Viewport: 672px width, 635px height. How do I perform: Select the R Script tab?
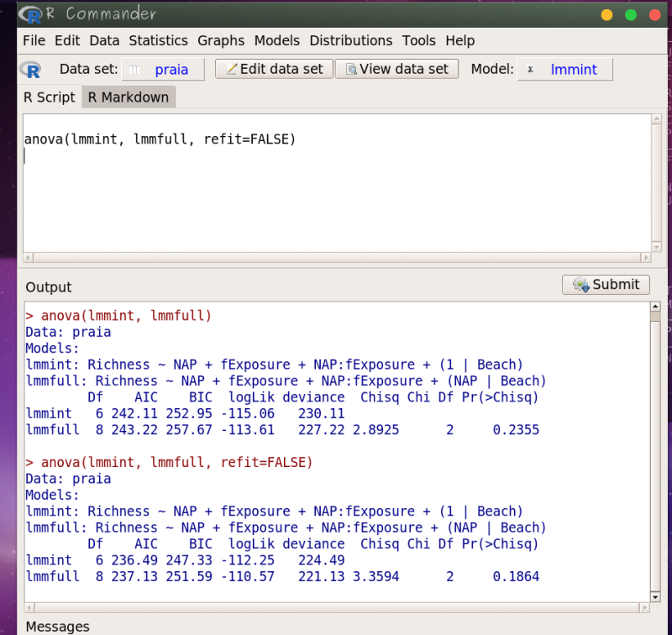(x=50, y=97)
